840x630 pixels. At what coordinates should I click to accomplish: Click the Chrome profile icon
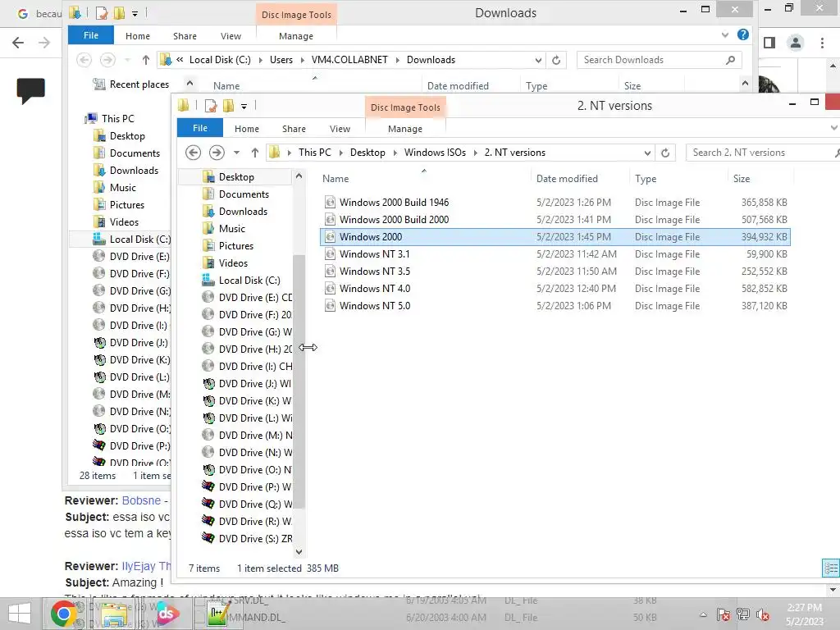pos(796,43)
